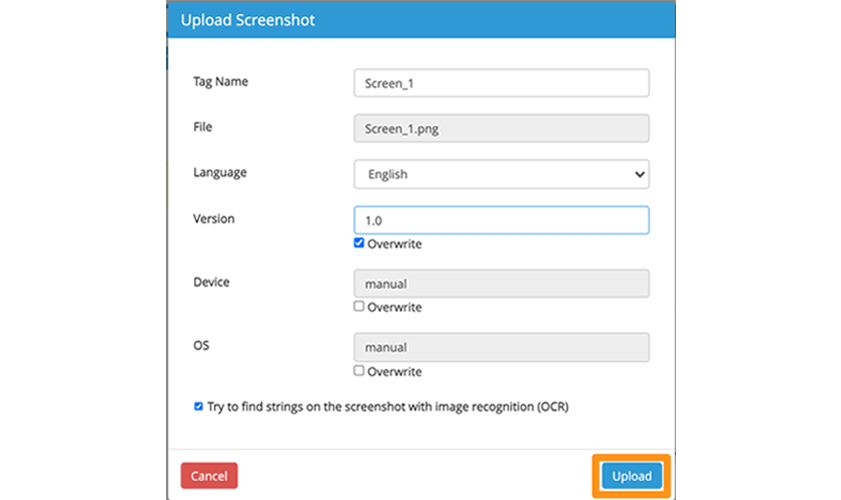Cancel the Upload Screenshot dialog
Screen dimensions: 841x500
(209, 476)
